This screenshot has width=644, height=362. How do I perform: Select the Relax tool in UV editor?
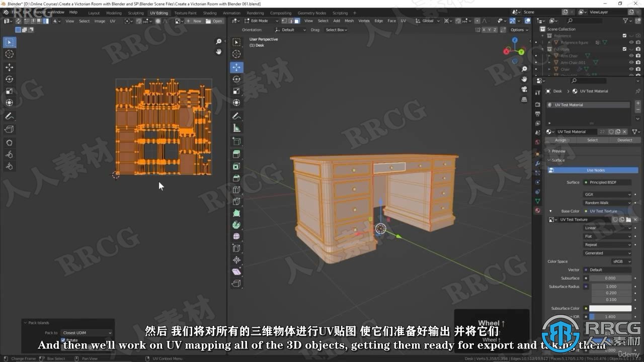(10, 155)
